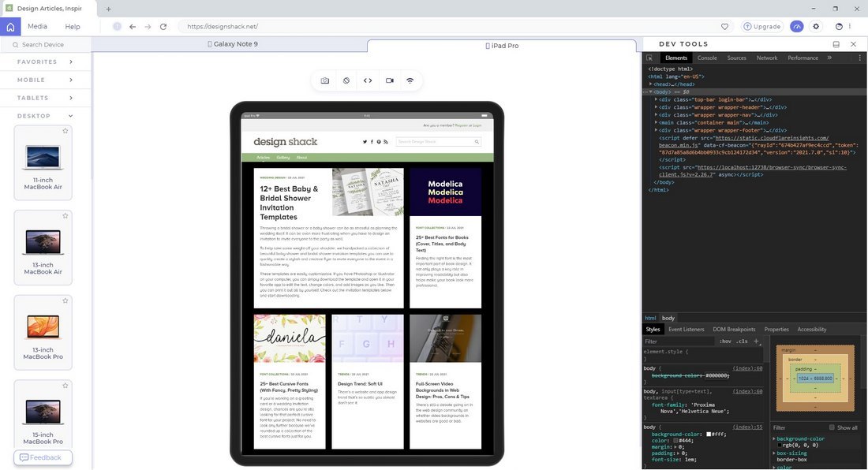Open the performance speedometer icon
This screenshot has height=470, width=868.
797,27
